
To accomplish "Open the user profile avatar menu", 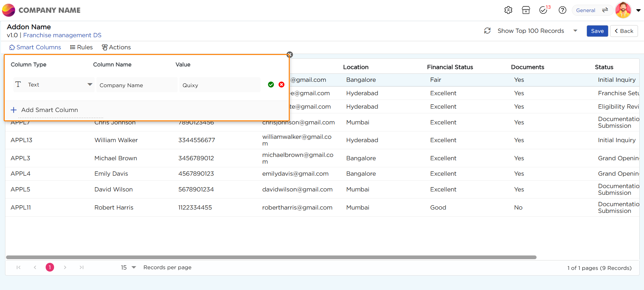I will coord(623,10).
